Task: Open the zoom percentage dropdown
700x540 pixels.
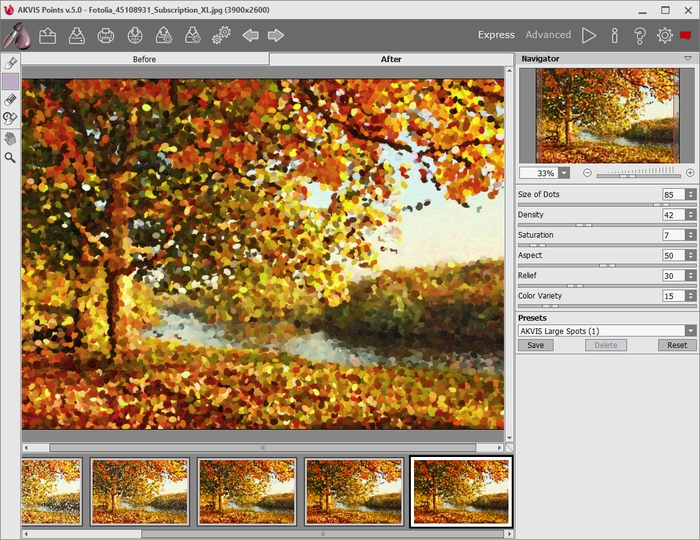Action: [564, 173]
